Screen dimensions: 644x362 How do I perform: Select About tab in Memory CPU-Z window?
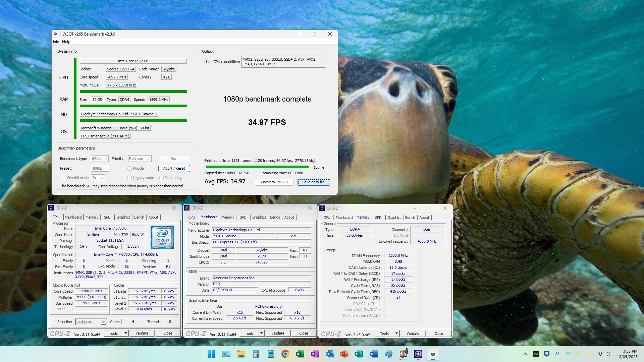pyautogui.click(x=424, y=218)
